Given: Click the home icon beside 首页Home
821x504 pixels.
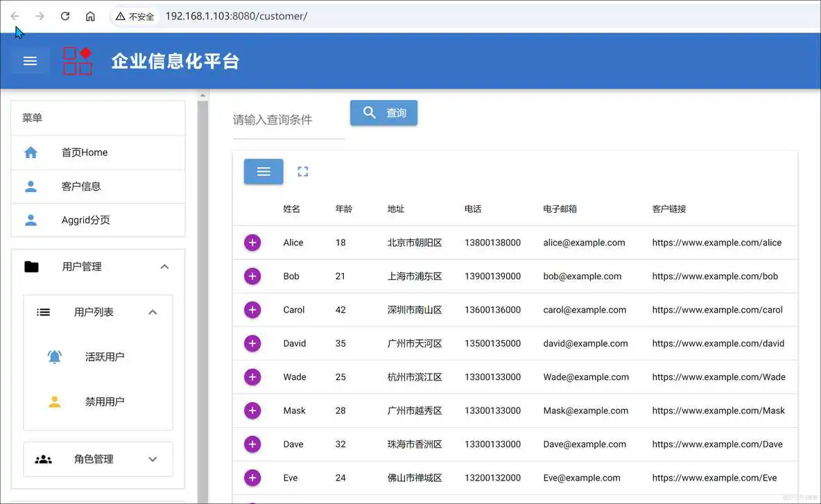Looking at the screenshot, I should pyautogui.click(x=29, y=152).
